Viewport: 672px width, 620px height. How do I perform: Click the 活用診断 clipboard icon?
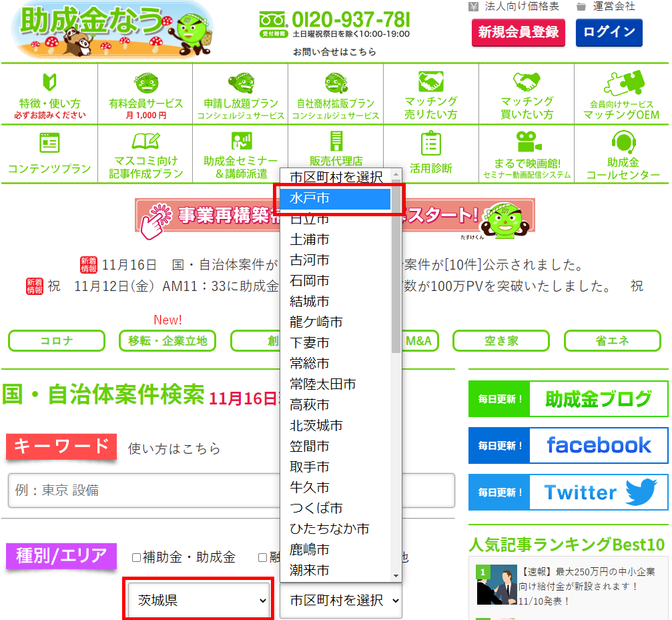point(431,143)
